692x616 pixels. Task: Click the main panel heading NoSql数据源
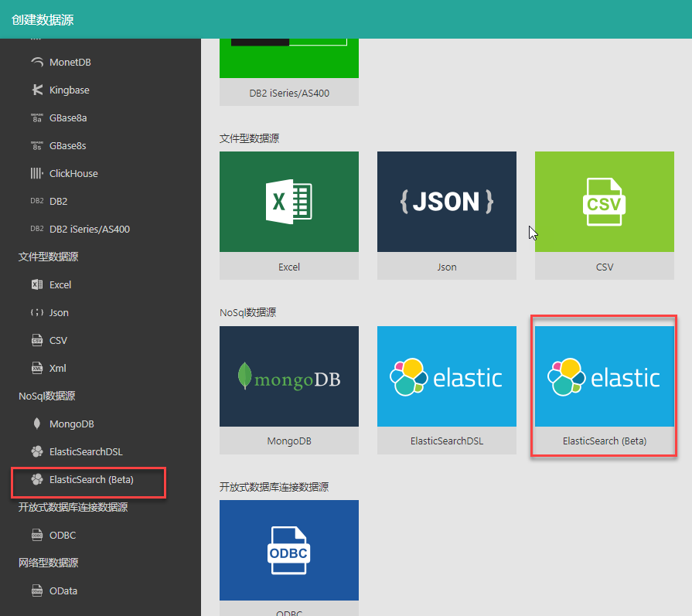248,312
